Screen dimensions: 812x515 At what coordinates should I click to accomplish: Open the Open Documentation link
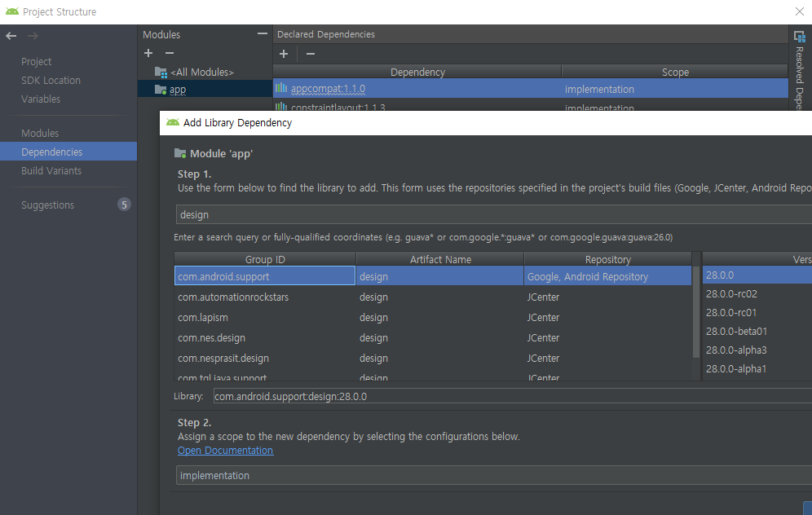pyautogui.click(x=225, y=451)
